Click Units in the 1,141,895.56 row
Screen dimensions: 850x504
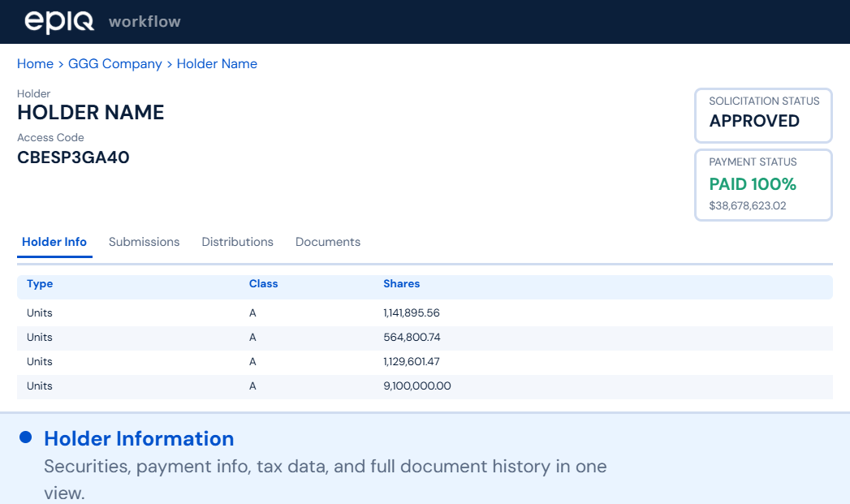point(40,312)
